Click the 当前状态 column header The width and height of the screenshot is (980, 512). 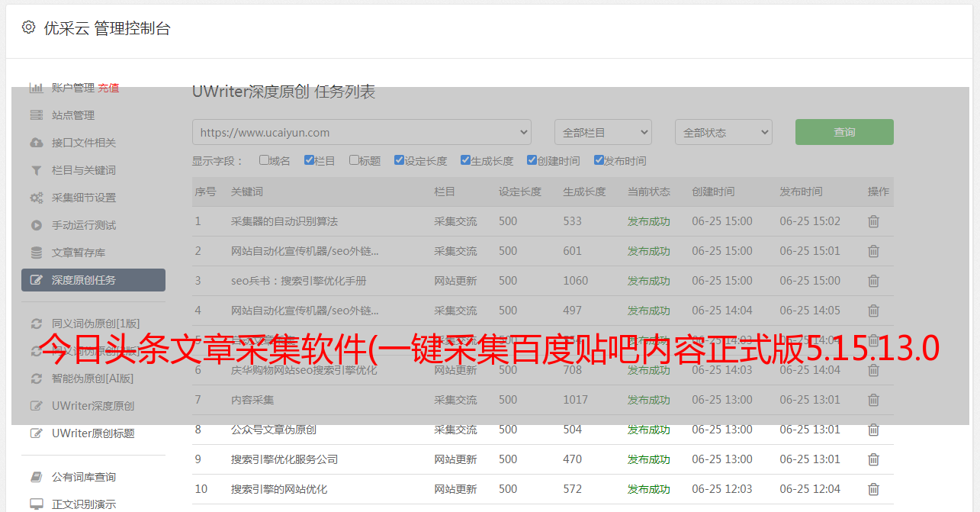(649, 192)
